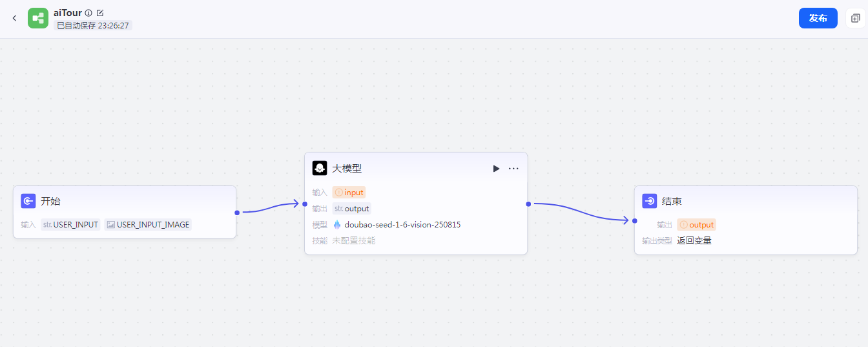Select the 开始 node title
Image resolution: width=868 pixels, height=347 pixels.
click(x=50, y=202)
